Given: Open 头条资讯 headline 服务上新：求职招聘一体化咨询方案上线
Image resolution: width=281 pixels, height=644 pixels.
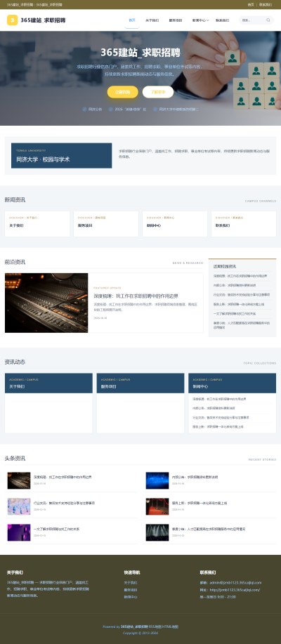Looking at the screenshot, I should click(200, 503).
